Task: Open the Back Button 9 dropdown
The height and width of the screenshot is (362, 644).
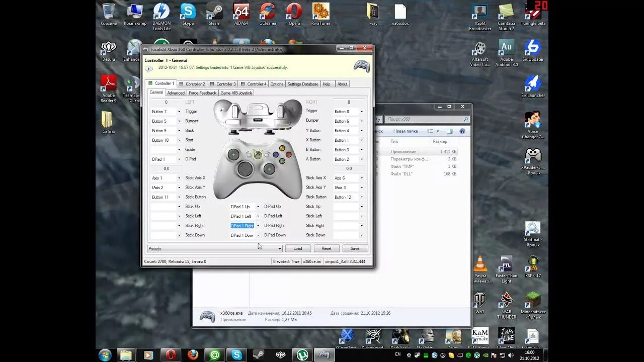Action: pyautogui.click(x=178, y=131)
